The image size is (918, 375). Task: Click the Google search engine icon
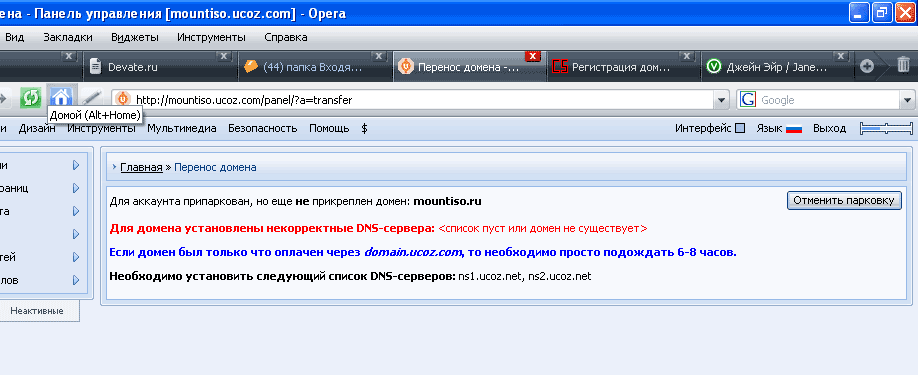(748, 99)
